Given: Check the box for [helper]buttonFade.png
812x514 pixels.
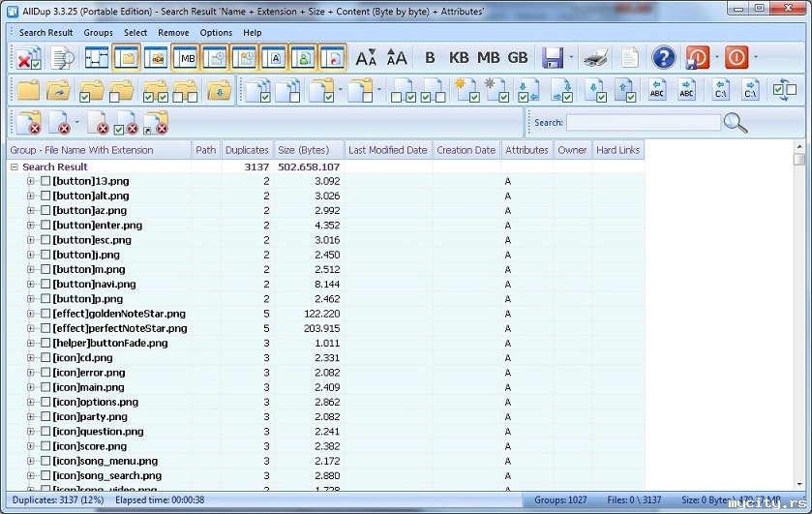Looking at the screenshot, I should [45, 343].
